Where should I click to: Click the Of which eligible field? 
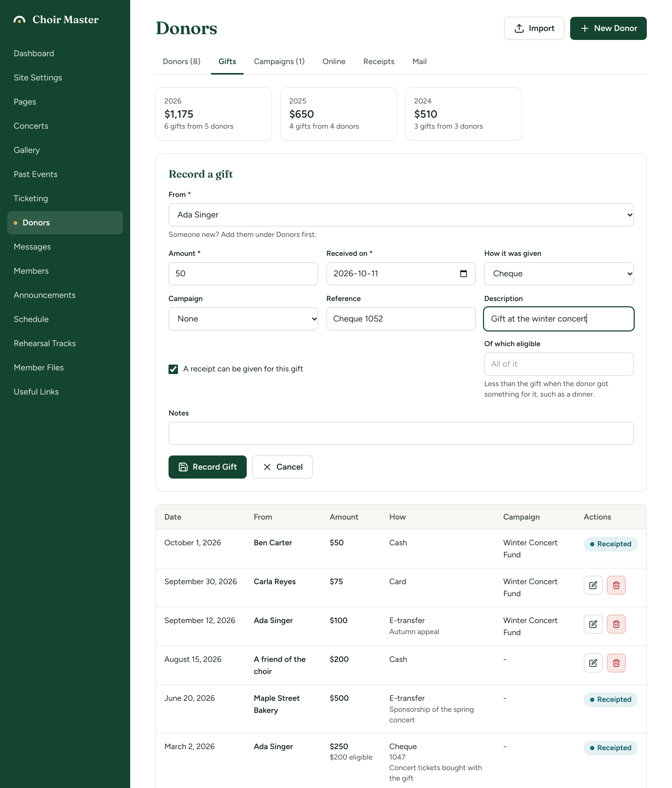click(558, 364)
